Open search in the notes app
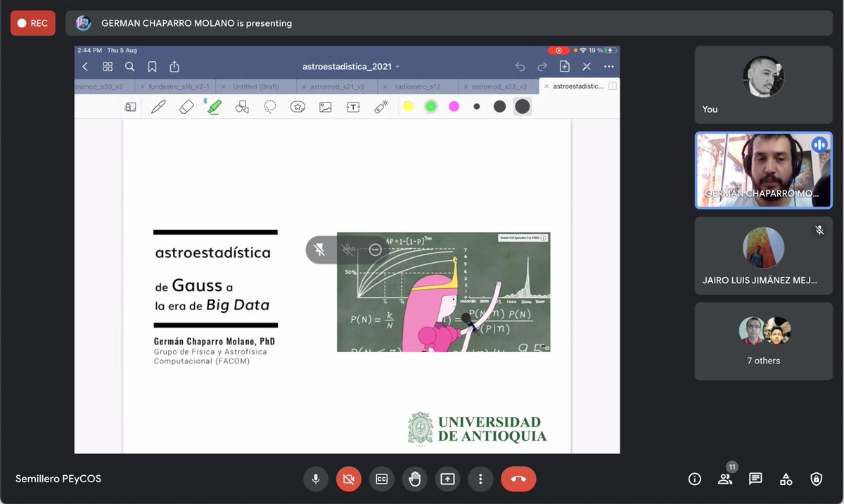Viewport: 844px width, 504px height. point(130,67)
